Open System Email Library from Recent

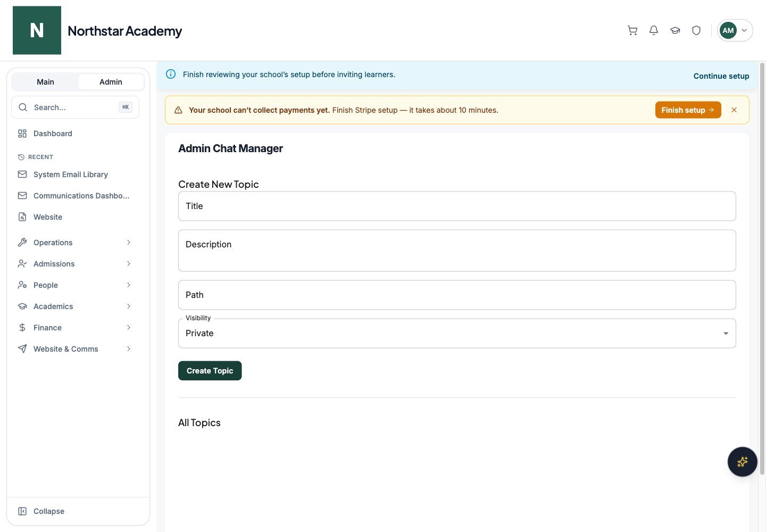[75, 174]
